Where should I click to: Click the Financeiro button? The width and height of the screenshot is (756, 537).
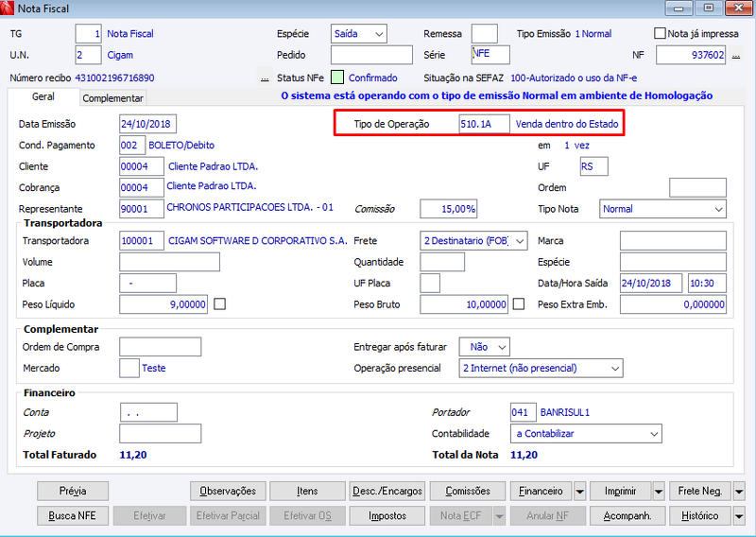[541, 492]
